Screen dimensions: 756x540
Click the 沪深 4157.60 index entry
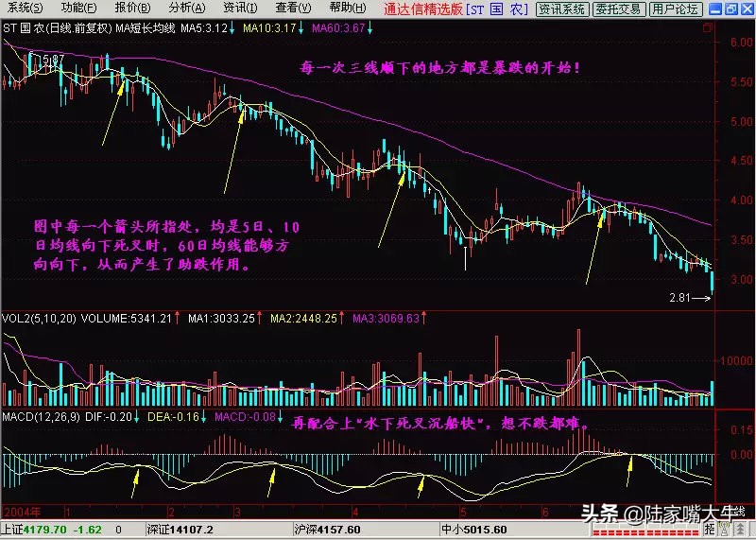coord(327,530)
